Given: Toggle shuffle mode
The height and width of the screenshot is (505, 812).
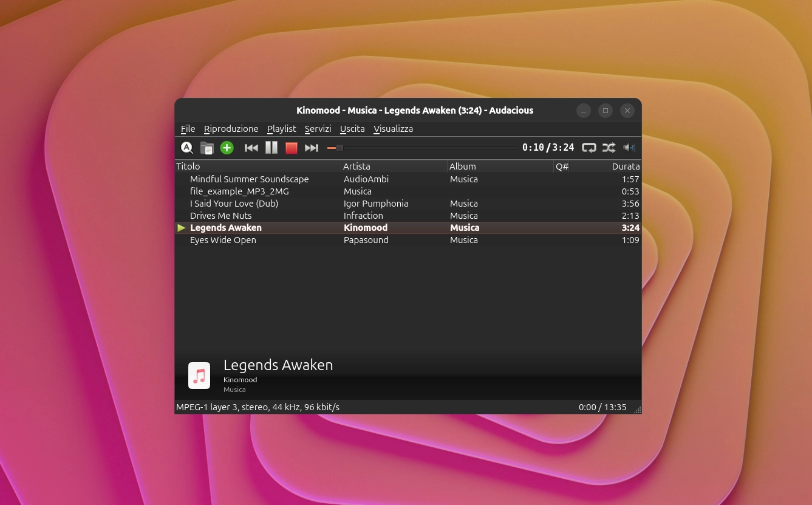Looking at the screenshot, I should coord(609,148).
